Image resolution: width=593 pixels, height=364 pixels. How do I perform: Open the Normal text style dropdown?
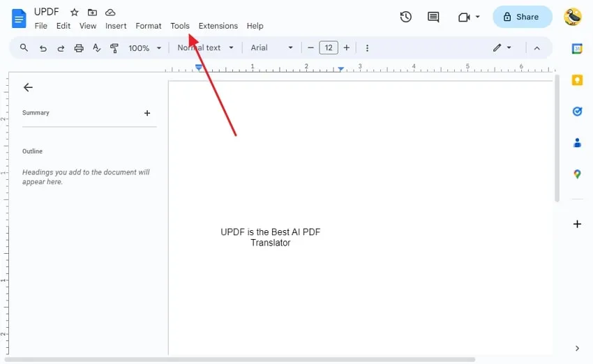pyautogui.click(x=205, y=47)
